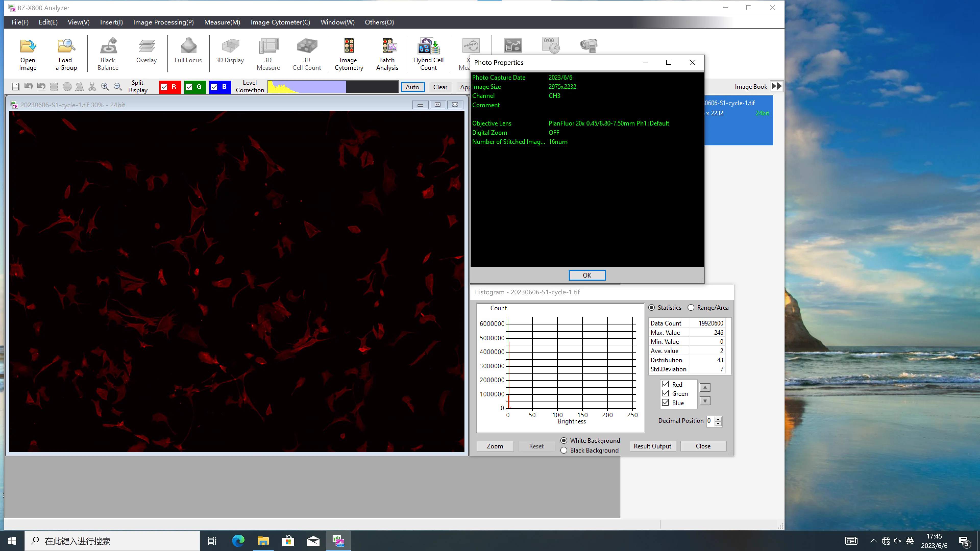
Task: Click the video camera movie icon
Action: click(x=589, y=45)
